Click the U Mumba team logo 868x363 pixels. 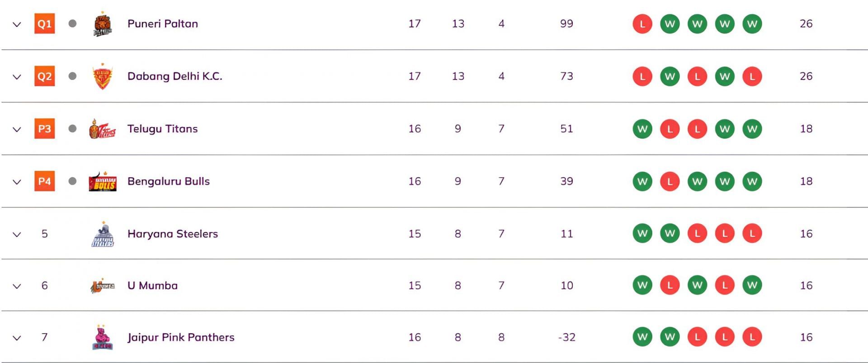103,286
